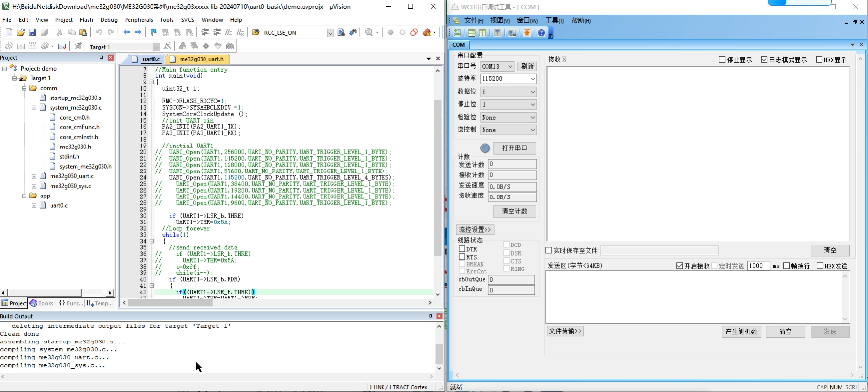The image size is (868, 392).
Task: Open calculator icon in WCH toolbar
Action: [497, 33]
